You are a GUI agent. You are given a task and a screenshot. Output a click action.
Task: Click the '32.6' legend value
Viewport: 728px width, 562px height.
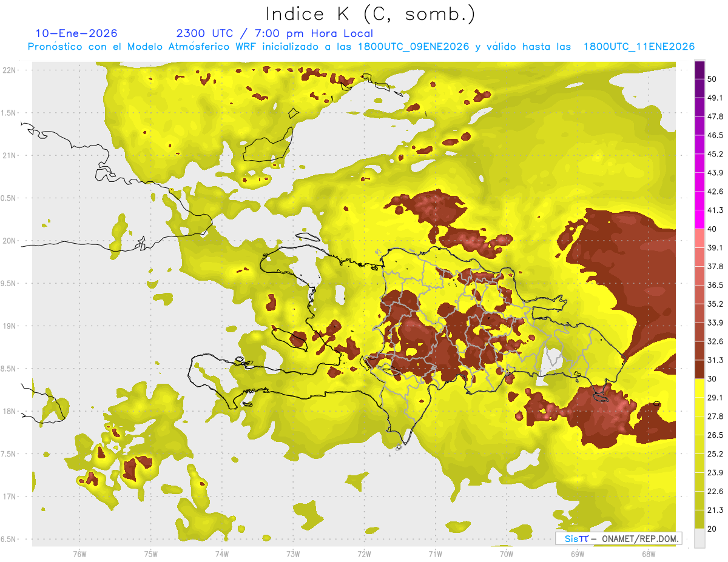[715, 341]
